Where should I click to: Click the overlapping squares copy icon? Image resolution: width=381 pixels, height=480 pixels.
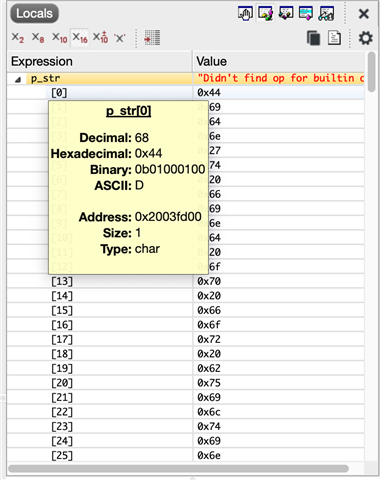tap(313, 38)
